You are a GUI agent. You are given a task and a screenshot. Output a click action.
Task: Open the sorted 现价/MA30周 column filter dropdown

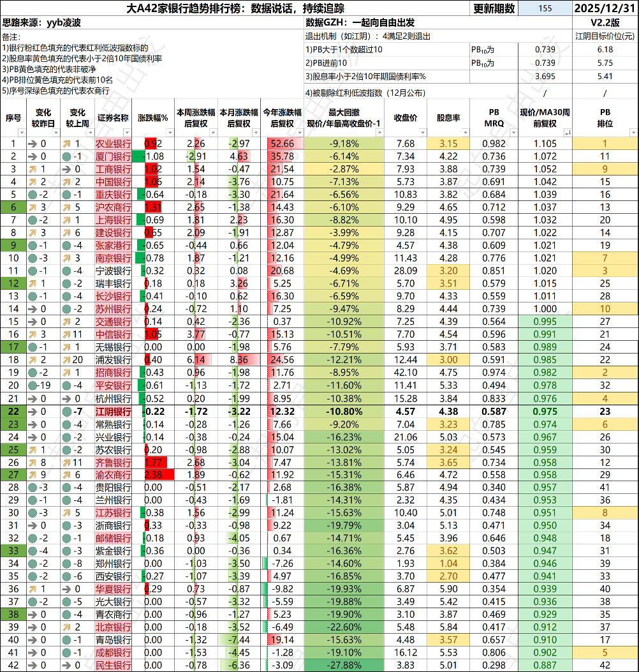pos(568,133)
